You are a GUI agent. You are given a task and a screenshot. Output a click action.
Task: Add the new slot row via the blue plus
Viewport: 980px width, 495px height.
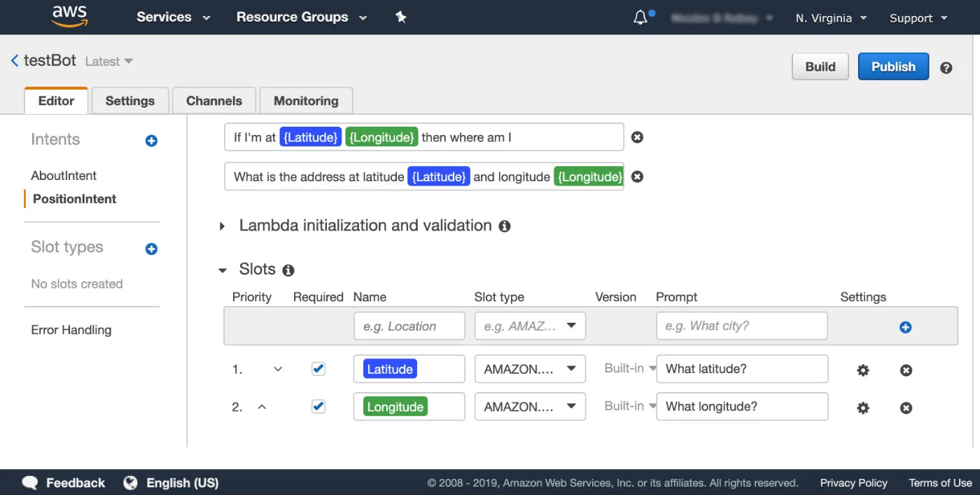pos(906,326)
